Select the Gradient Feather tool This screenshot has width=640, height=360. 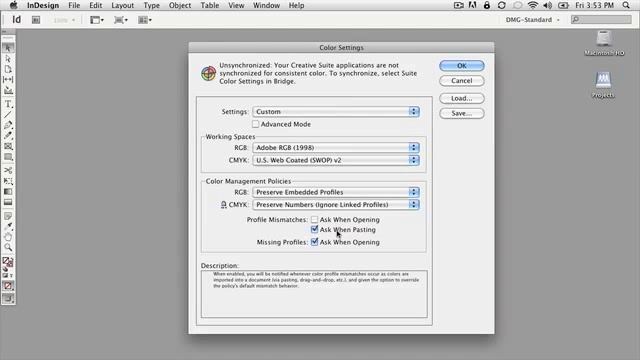(x=8, y=202)
